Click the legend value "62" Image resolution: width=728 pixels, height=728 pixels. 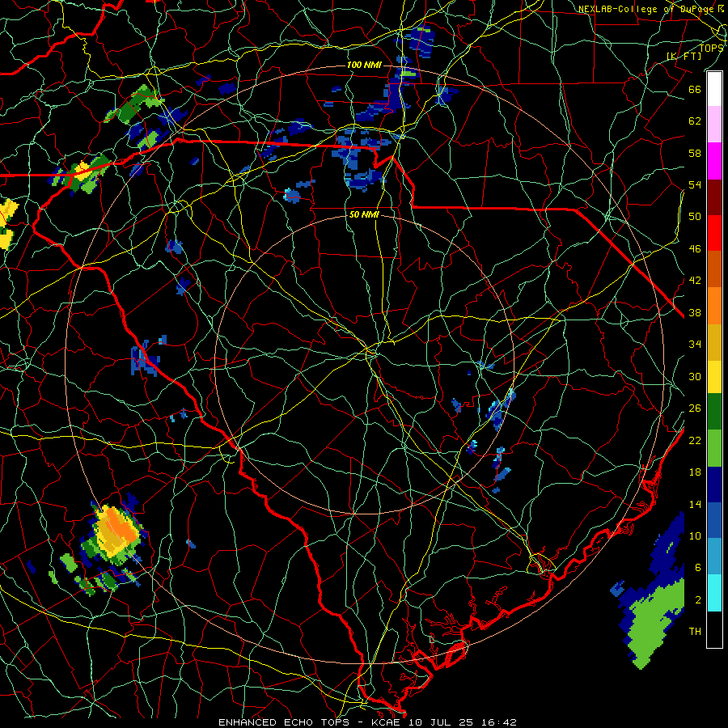(x=695, y=121)
